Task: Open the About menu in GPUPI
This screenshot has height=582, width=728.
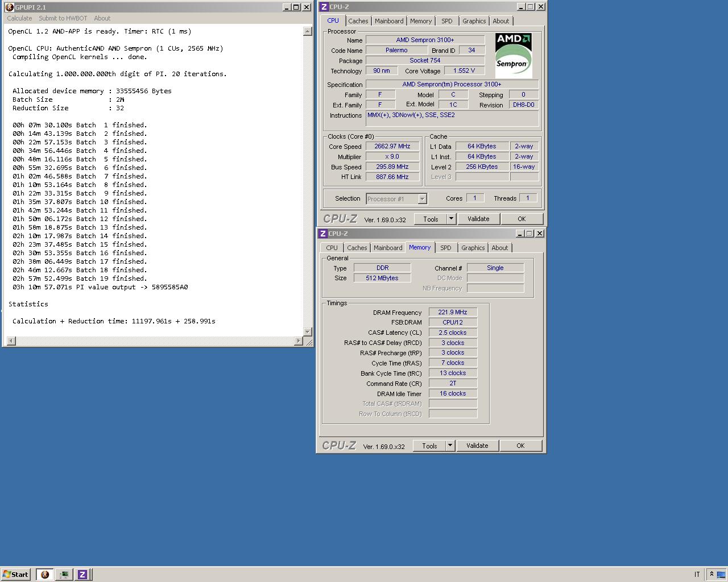Action: coord(102,18)
